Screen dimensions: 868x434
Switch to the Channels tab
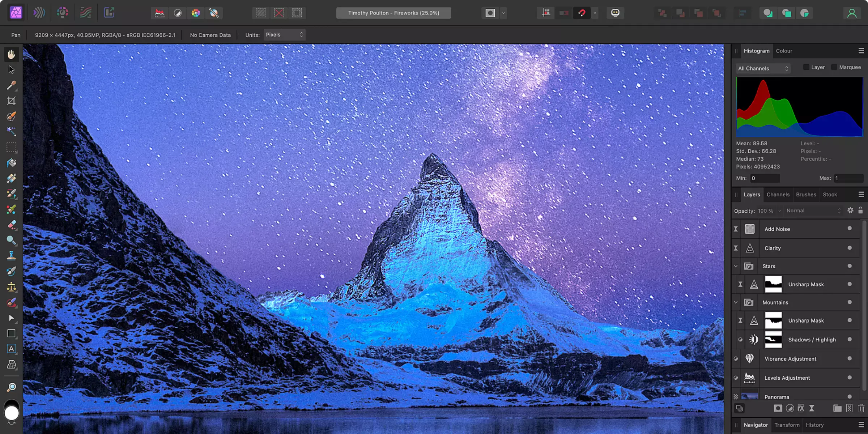point(778,194)
